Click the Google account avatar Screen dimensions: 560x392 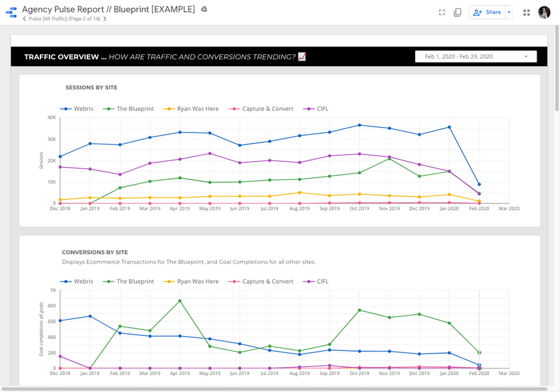click(544, 12)
